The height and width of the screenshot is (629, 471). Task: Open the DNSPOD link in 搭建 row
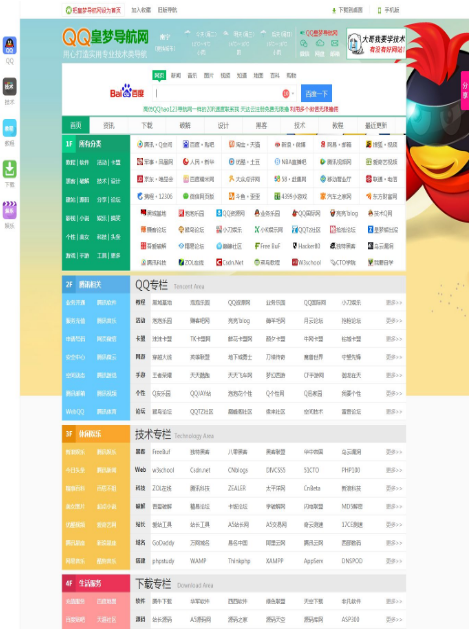tap(352, 561)
